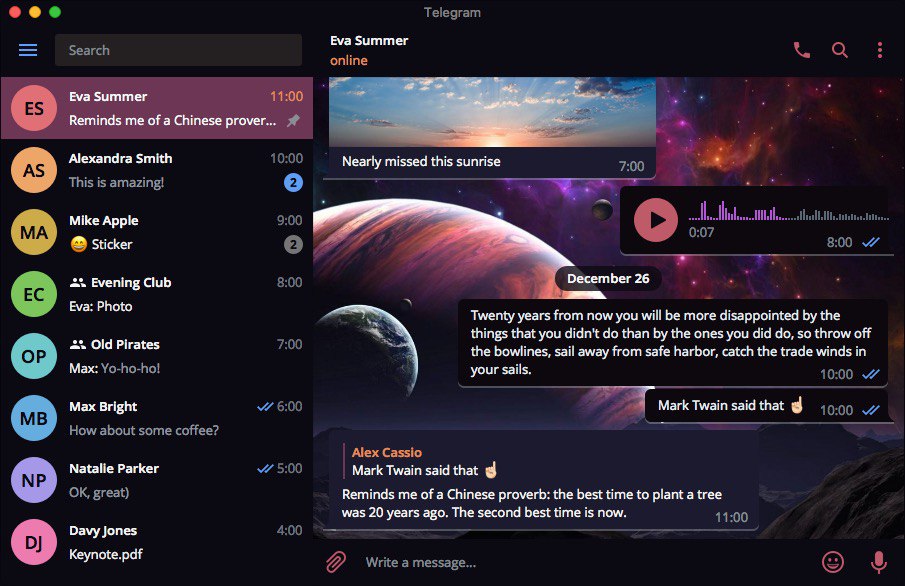Jump to the quoted Alex Cassio reply
This screenshot has height=586, width=905.
pos(424,461)
